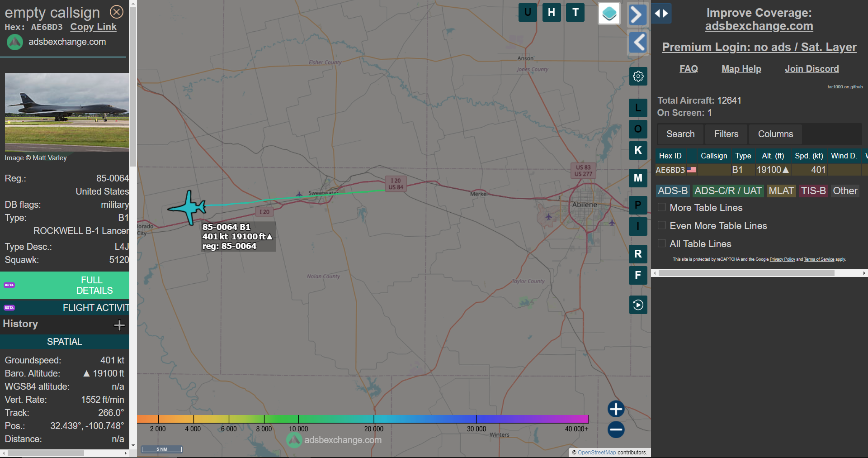Sort table by Spd. (kt) column
Viewport: 868px width, 458px height.
[809, 156]
